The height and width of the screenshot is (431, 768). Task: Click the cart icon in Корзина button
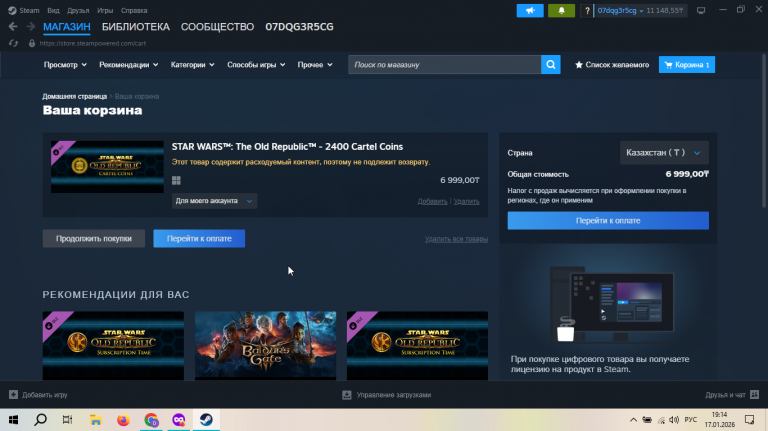tap(668, 65)
